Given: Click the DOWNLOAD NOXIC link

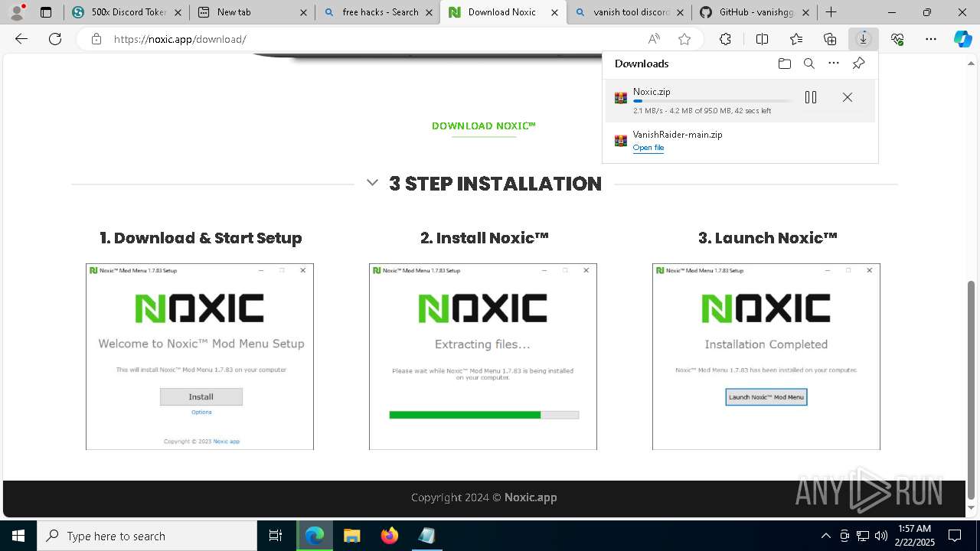Looking at the screenshot, I should tap(484, 126).
